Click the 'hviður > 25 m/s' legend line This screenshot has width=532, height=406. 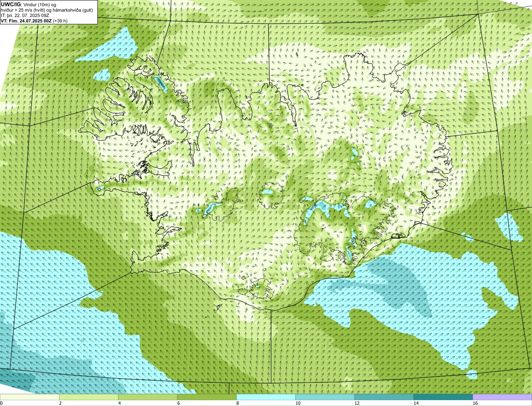47,10
